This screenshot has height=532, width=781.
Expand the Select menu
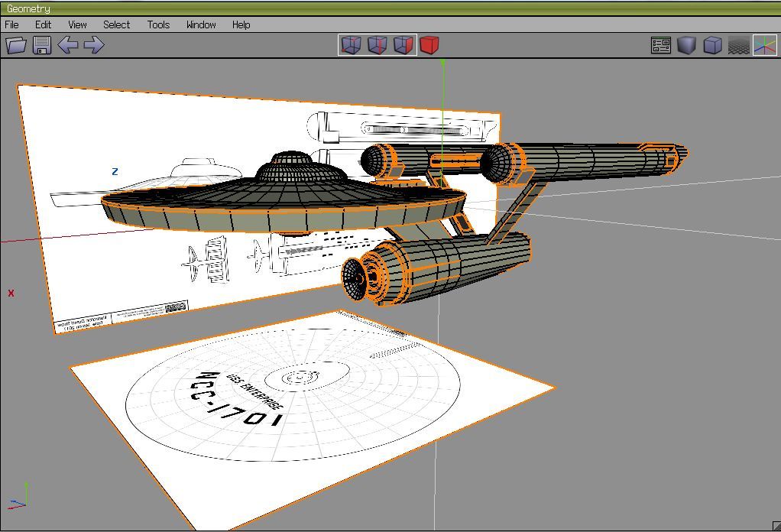click(x=116, y=24)
